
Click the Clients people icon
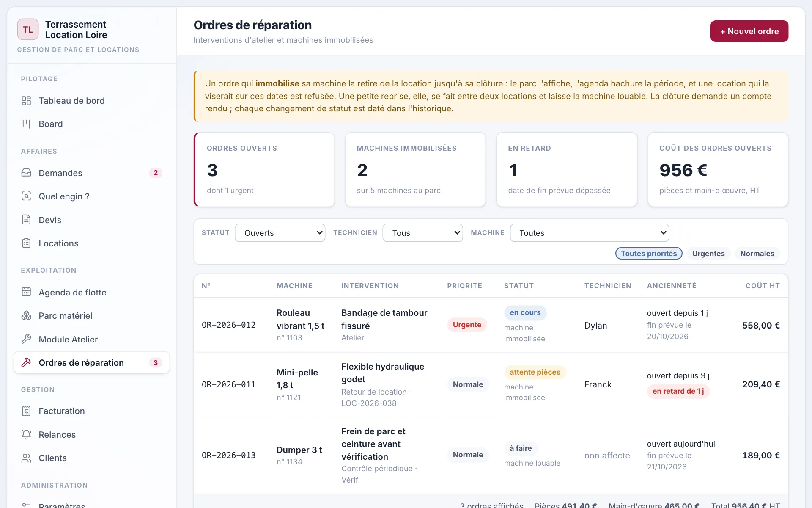click(x=26, y=458)
